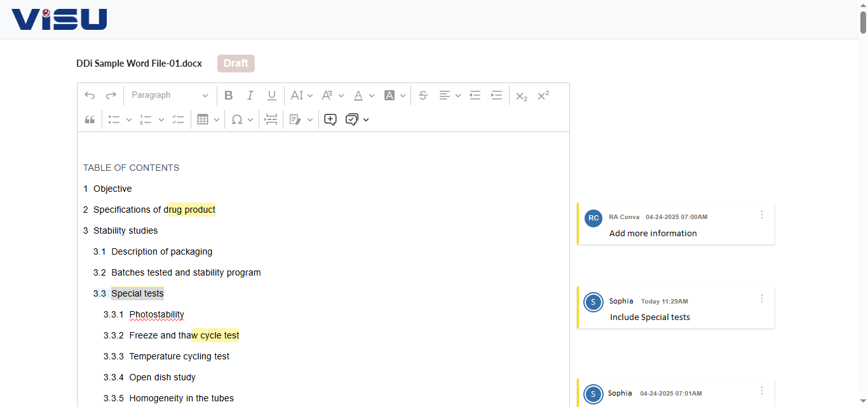Click the Redo arrow in toolbar
Viewport: 868px width, 407px height.
coord(111,95)
